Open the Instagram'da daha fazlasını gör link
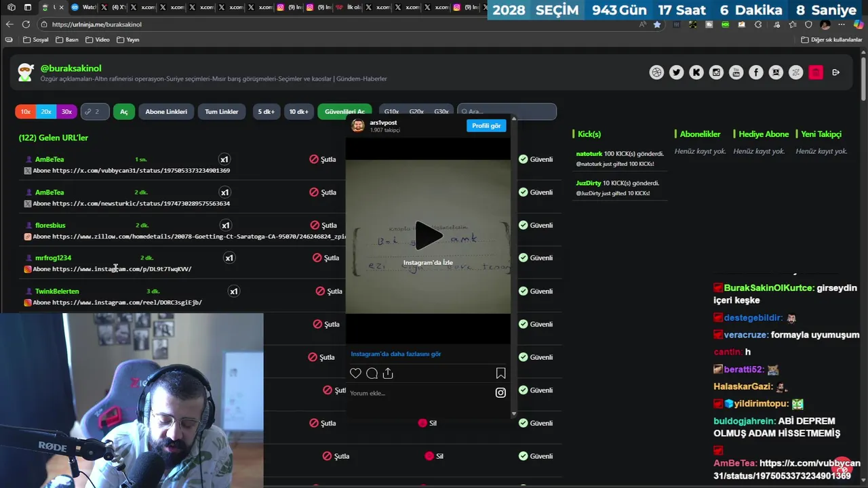Image resolution: width=868 pixels, height=488 pixels. pyautogui.click(x=395, y=354)
